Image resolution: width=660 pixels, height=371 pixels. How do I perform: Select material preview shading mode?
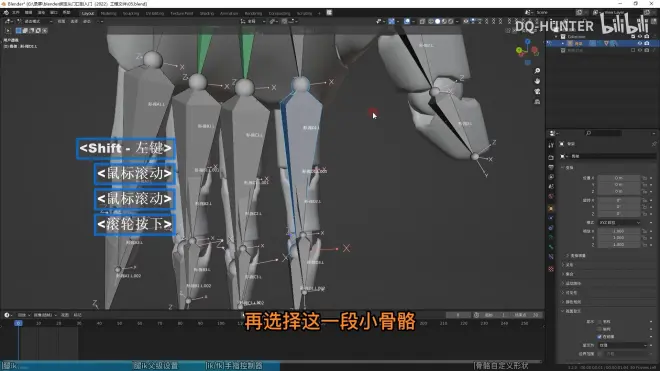[444, 21]
